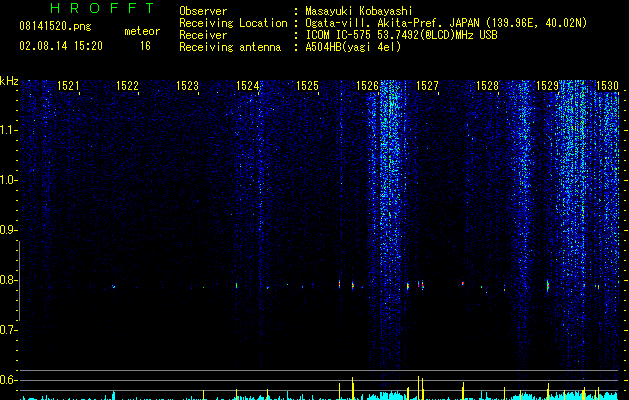Screen dimensions: 629x400
Task: Click the date stamp 02.08.14 15:20
Action: [x=61, y=46]
